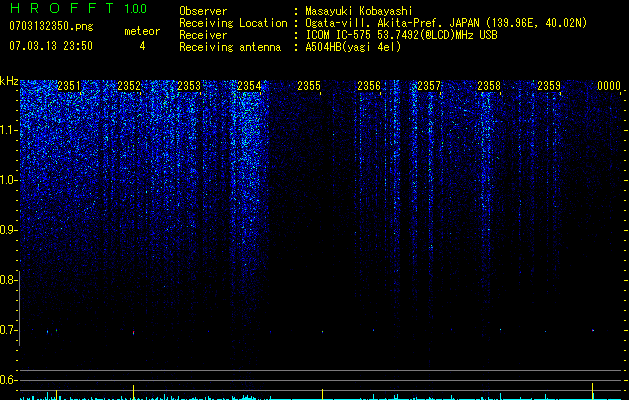Click the Receiving antenna label
The image size is (629, 400).
point(230,47)
